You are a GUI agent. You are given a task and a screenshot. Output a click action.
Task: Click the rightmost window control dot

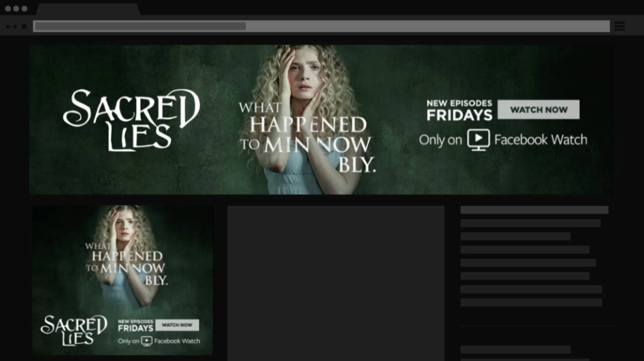[24, 9]
